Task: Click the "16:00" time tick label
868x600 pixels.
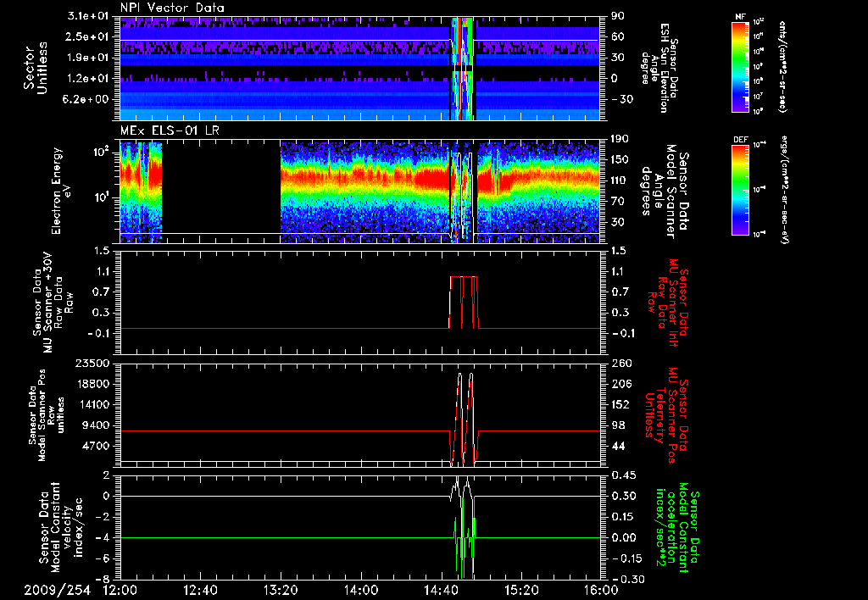Action: (601, 590)
